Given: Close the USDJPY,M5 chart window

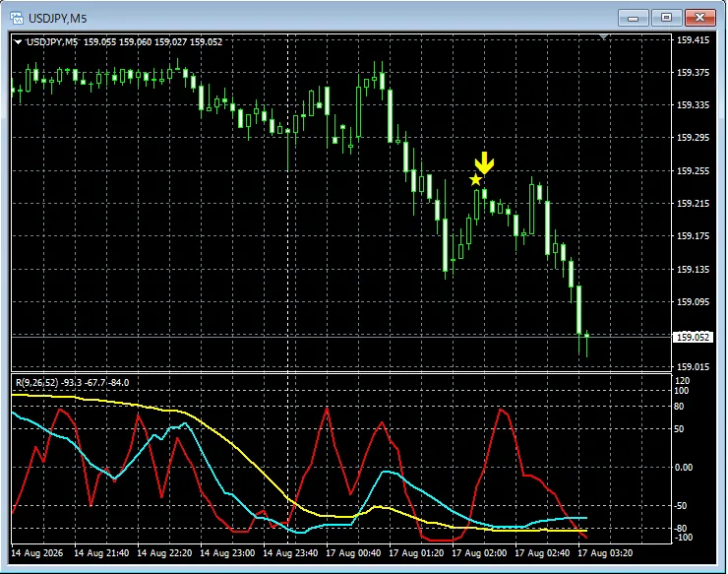Looking at the screenshot, I should point(700,18).
